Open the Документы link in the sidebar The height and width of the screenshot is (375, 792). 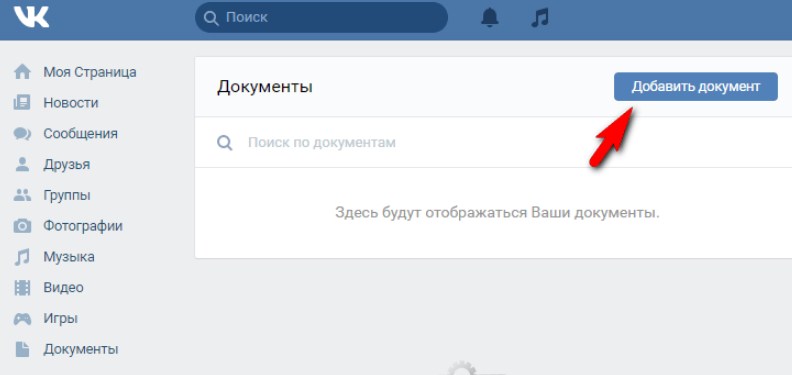pos(81,349)
